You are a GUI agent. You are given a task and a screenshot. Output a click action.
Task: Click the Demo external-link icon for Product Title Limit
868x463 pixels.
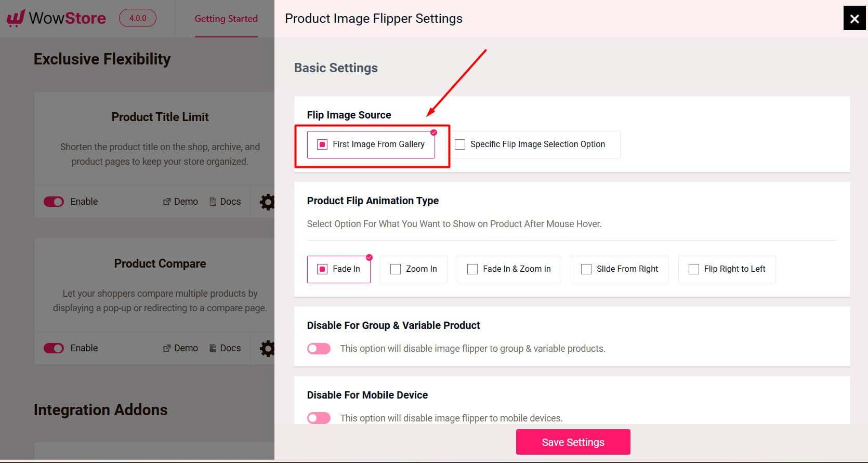pyautogui.click(x=167, y=201)
